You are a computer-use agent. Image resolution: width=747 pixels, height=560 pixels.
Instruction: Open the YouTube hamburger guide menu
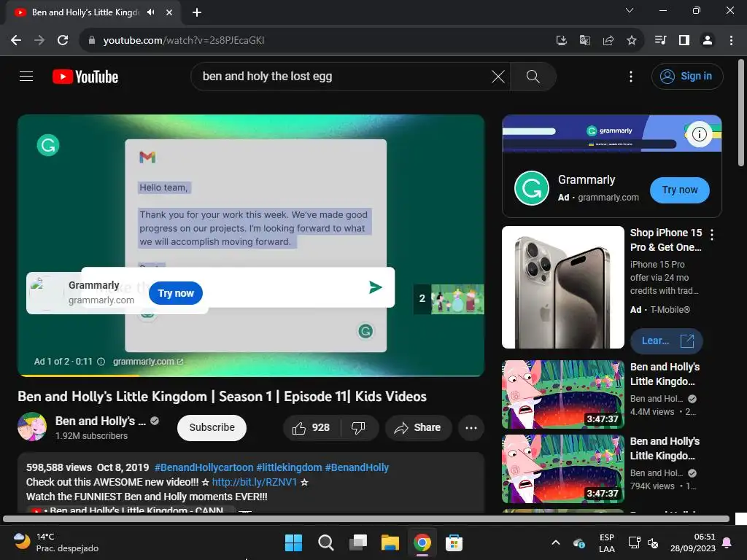pyautogui.click(x=26, y=76)
